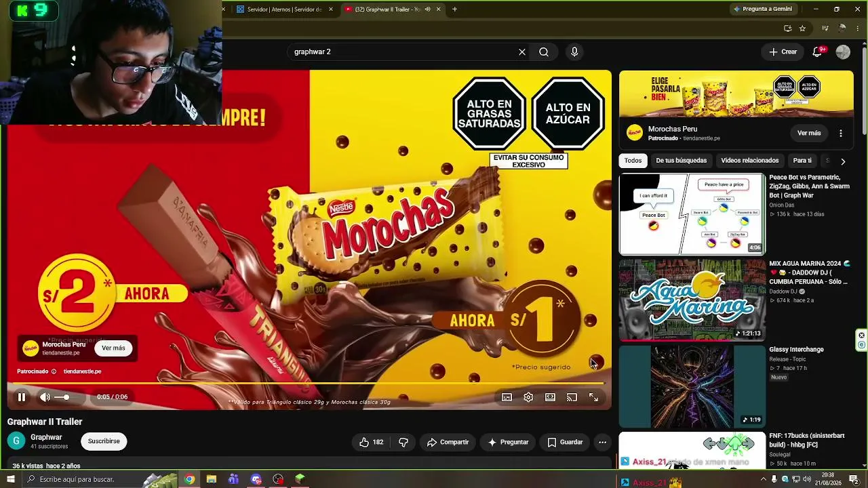Select De tus búsquedas chip

click(x=682, y=161)
